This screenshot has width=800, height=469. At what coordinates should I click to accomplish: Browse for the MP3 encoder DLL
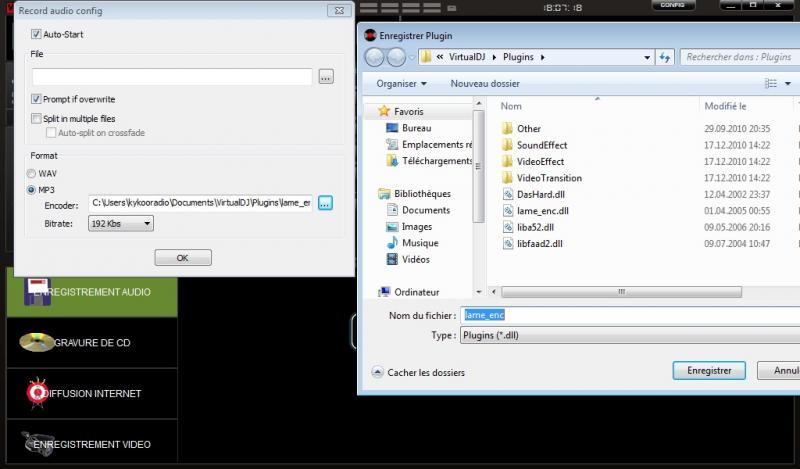[326, 203]
